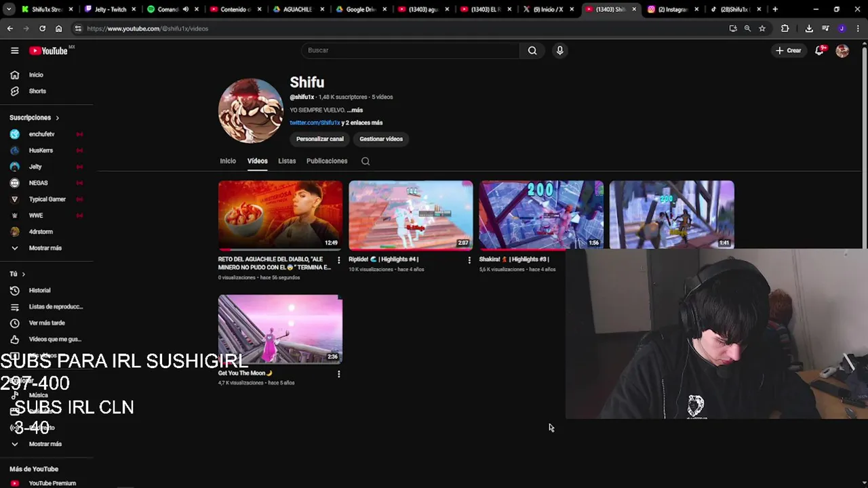Expand Suscripciones section arrow
Image resolution: width=868 pixels, height=488 pixels.
[57, 118]
